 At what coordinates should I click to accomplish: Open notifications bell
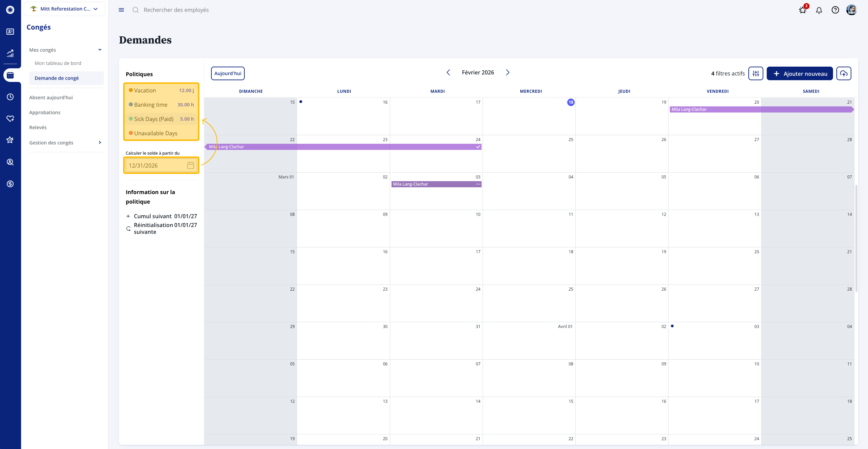(x=819, y=10)
